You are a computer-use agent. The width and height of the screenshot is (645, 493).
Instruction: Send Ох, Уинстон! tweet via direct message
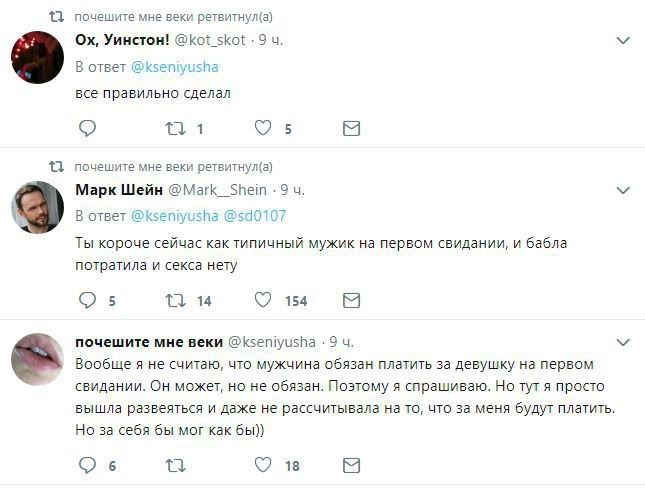351,128
